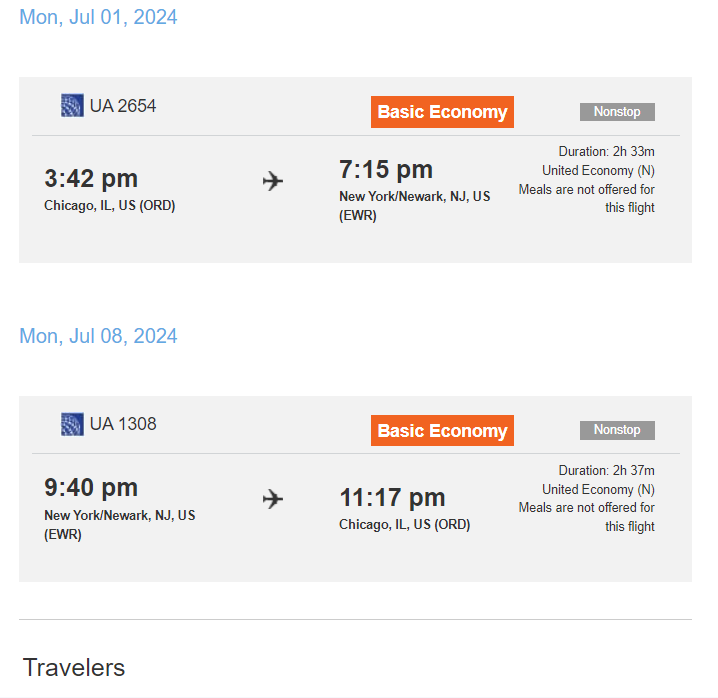
Task: Click Chicago, IL, US (ORD) departure airport
Action: 109,205
